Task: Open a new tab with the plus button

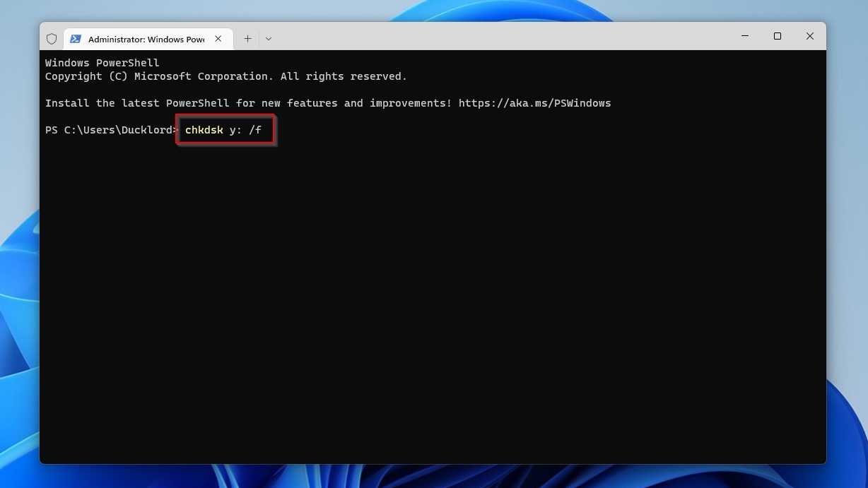Action: (247, 39)
